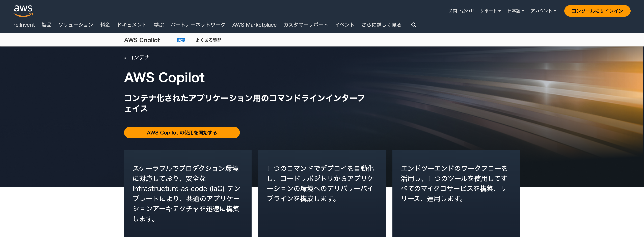The height and width of the screenshot is (249, 644).
Task: Visit AWS Marketplace from the navbar
Action: [x=254, y=25]
